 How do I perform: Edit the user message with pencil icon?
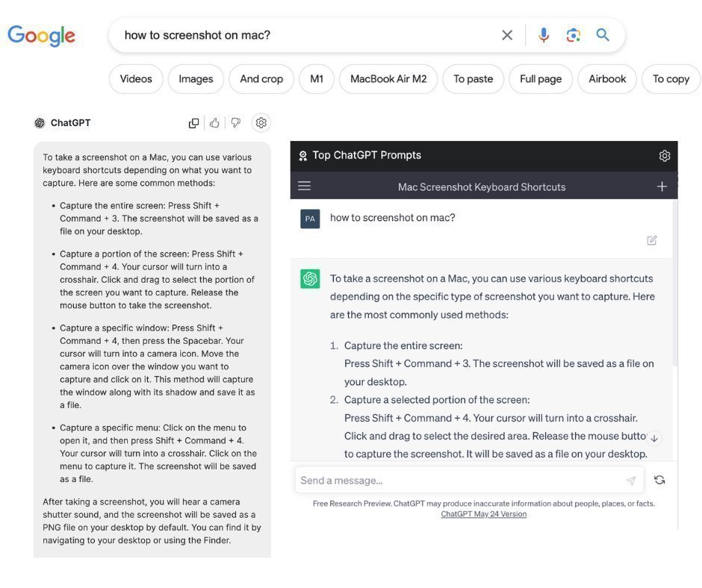pos(652,240)
